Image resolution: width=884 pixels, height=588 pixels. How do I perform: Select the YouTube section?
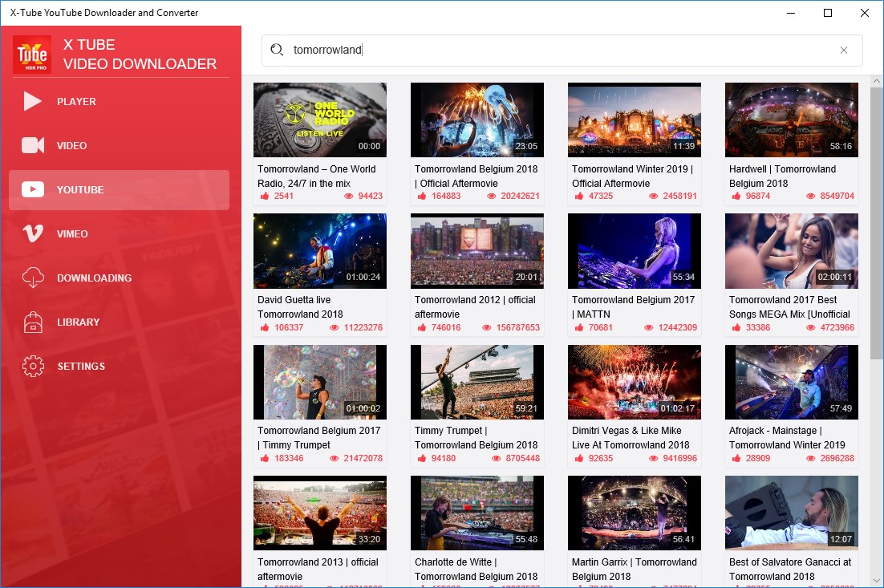coord(119,190)
